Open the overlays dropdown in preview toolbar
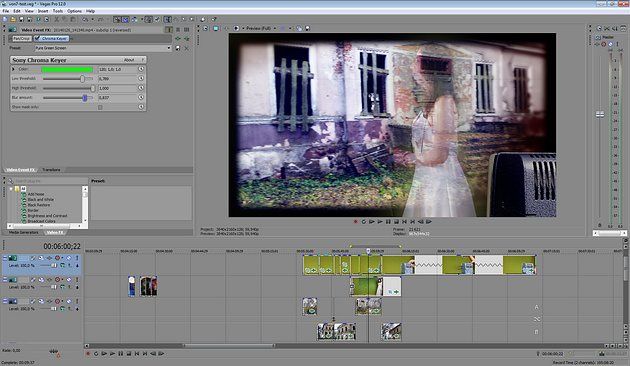The width and height of the screenshot is (630, 366). pyautogui.click(x=290, y=29)
